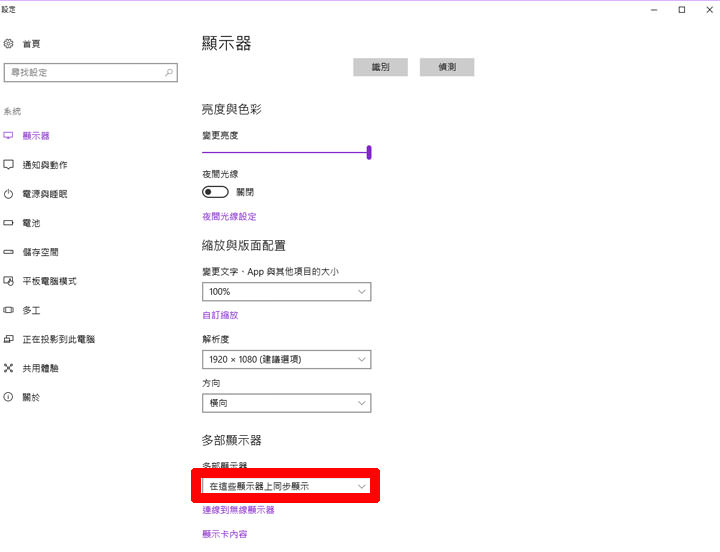
Task: Toggle the 夜間光線 night light switch
Action: (x=215, y=192)
